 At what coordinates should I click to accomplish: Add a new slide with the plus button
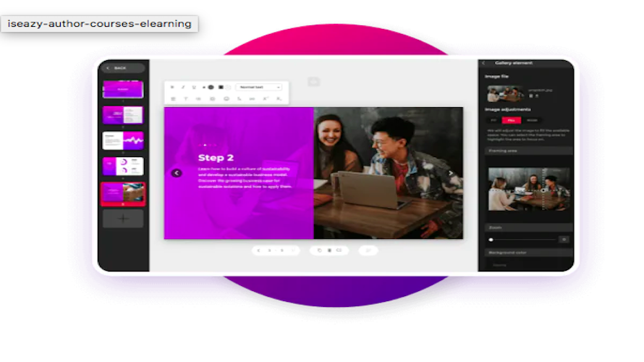(123, 219)
